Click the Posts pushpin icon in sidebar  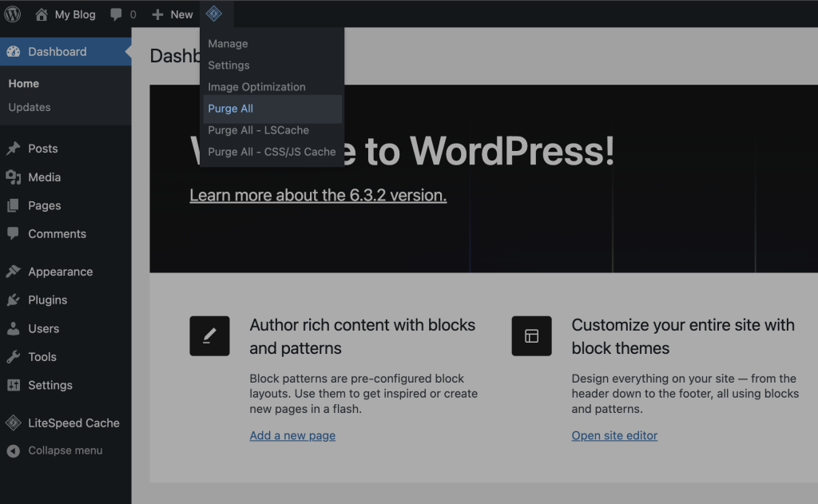14,149
